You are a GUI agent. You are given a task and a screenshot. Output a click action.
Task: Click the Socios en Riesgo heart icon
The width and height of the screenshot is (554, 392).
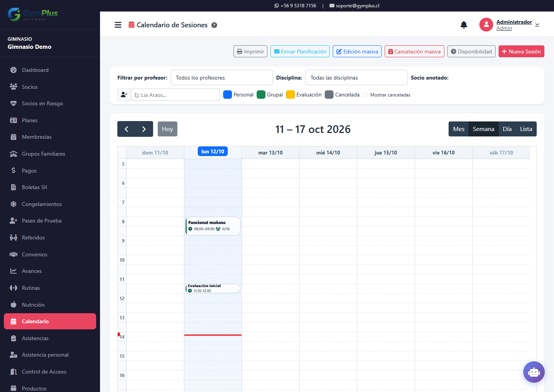pyautogui.click(x=13, y=103)
